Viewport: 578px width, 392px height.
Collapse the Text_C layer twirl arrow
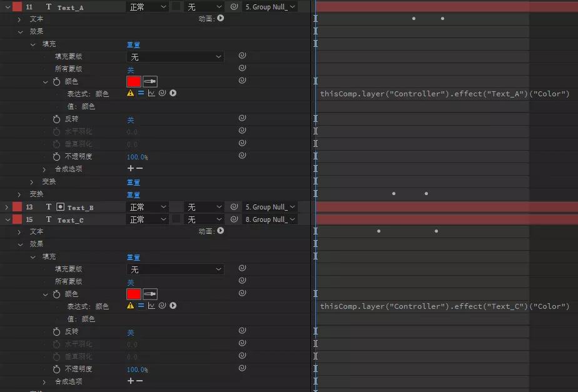coord(8,219)
